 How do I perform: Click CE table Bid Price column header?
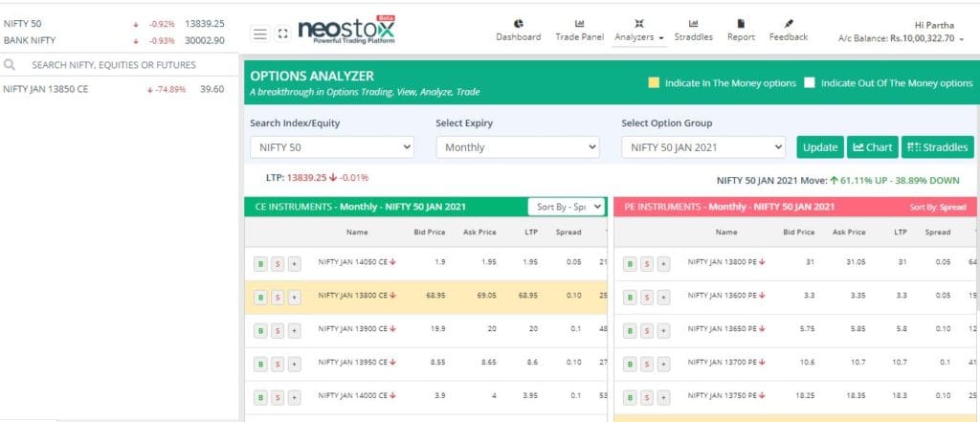pos(430,232)
